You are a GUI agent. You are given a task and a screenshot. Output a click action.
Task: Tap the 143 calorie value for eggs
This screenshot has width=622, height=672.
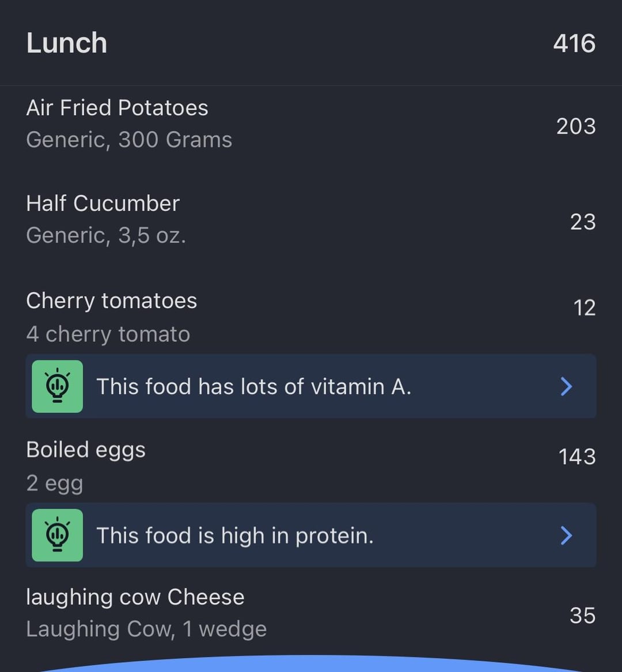(x=577, y=457)
